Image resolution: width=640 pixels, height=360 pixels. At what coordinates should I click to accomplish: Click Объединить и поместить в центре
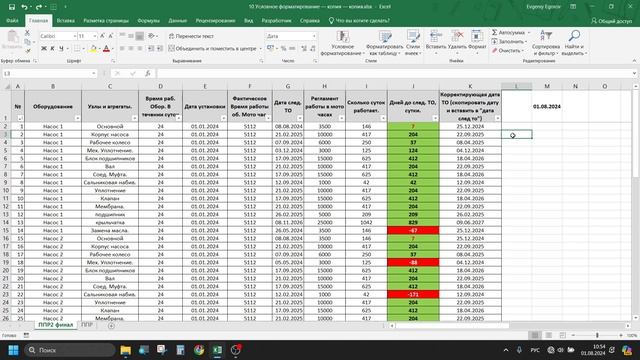pyautogui.click(x=214, y=49)
